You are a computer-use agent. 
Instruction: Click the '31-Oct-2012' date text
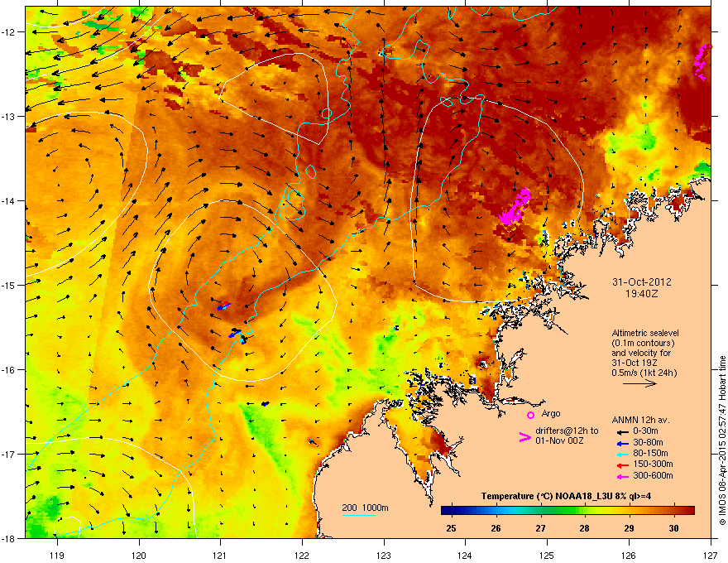(642, 282)
